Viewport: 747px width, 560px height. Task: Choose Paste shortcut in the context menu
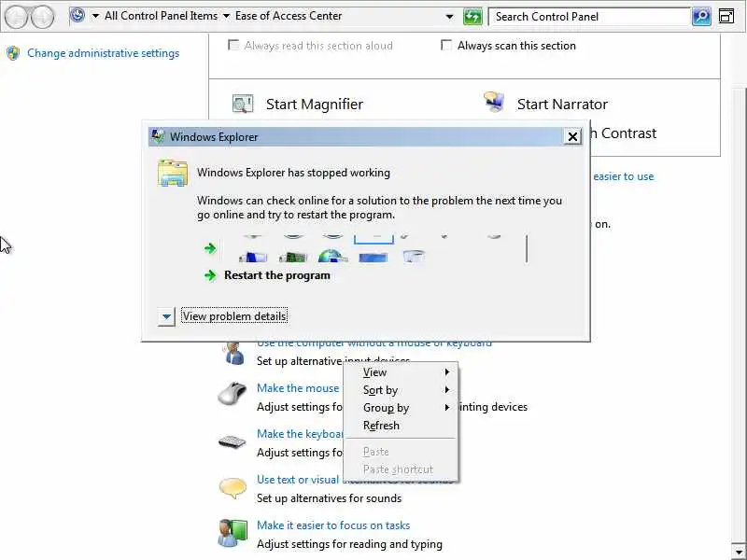pos(401,469)
